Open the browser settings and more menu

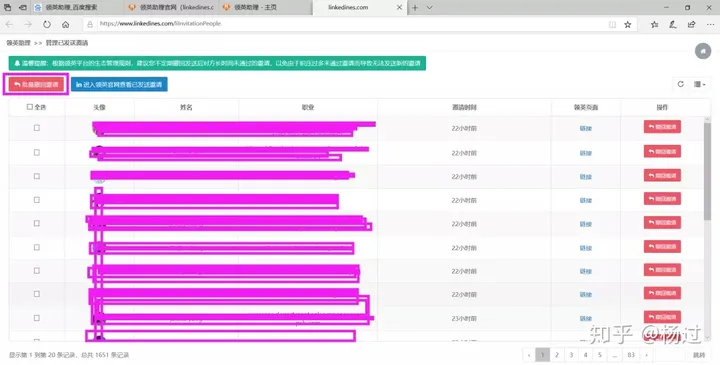709,24
